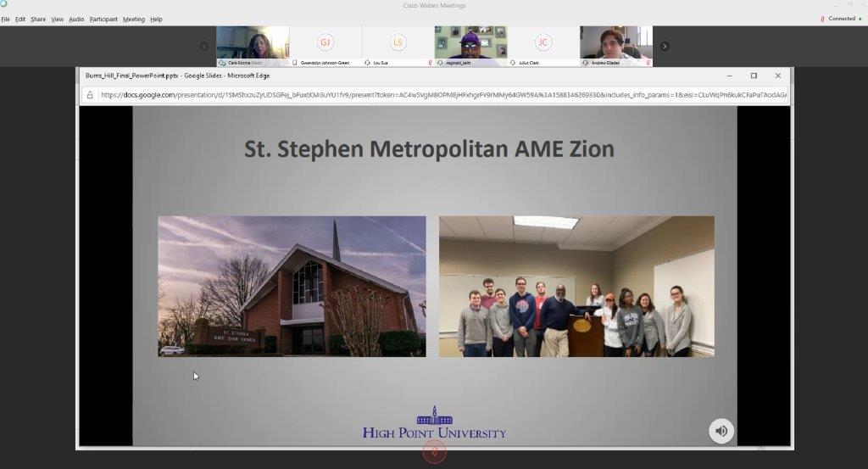Open the Share menu
This screenshot has width=868, height=469.
pyautogui.click(x=38, y=20)
